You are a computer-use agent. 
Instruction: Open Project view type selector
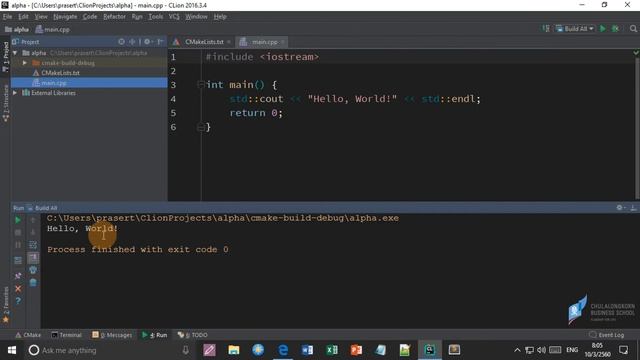[x=25, y=42]
